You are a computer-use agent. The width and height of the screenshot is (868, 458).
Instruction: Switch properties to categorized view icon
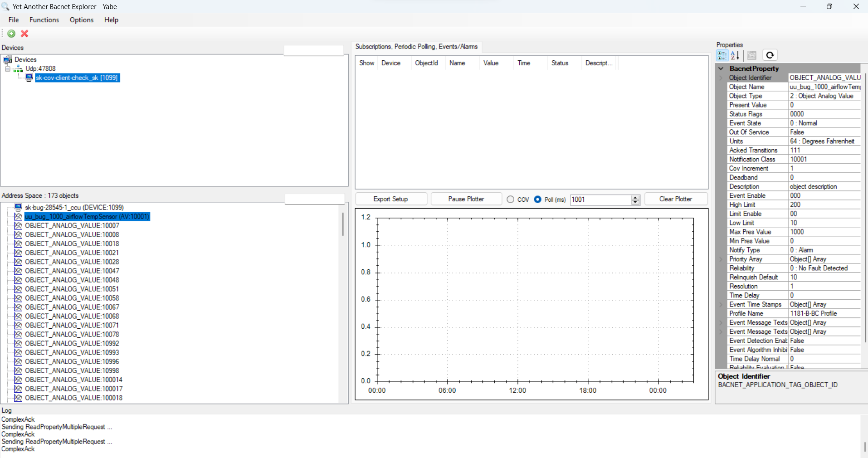[x=722, y=55]
